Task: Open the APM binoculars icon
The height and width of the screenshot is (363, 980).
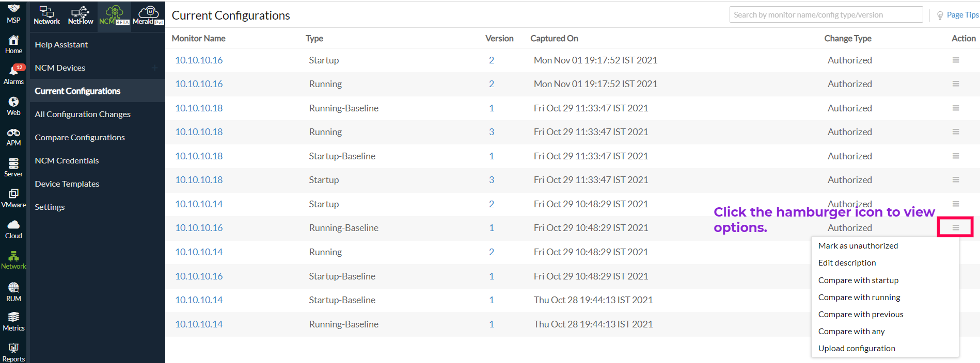Action: (x=13, y=133)
